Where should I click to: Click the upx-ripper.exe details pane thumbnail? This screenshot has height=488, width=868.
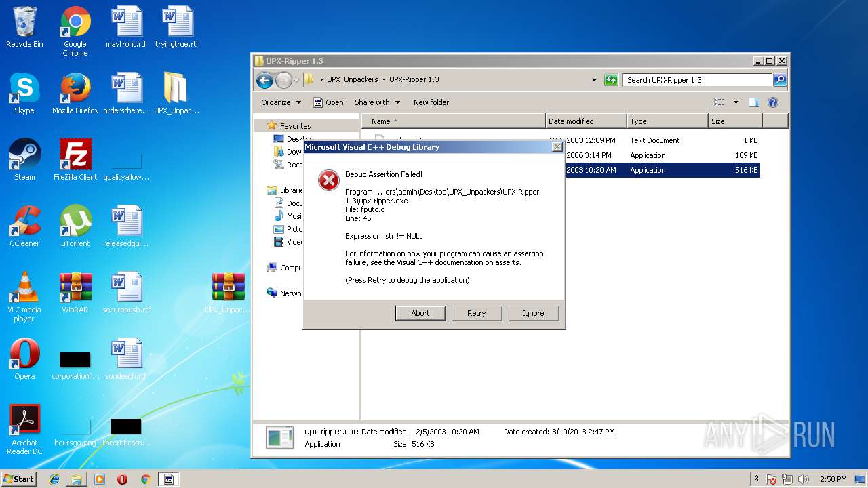(280, 437)
